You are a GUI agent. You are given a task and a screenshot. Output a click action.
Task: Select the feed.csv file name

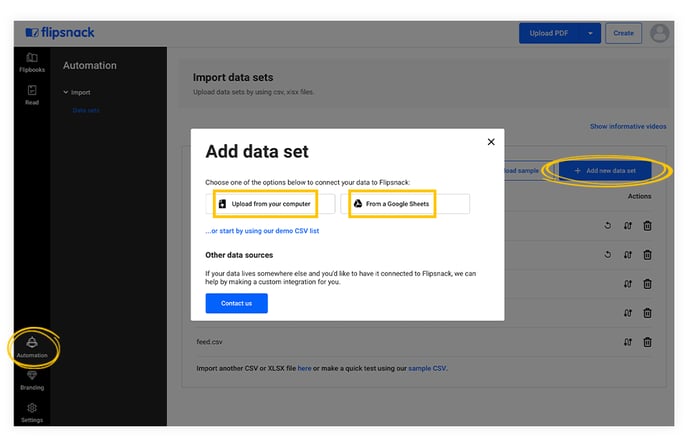[209, 342]
